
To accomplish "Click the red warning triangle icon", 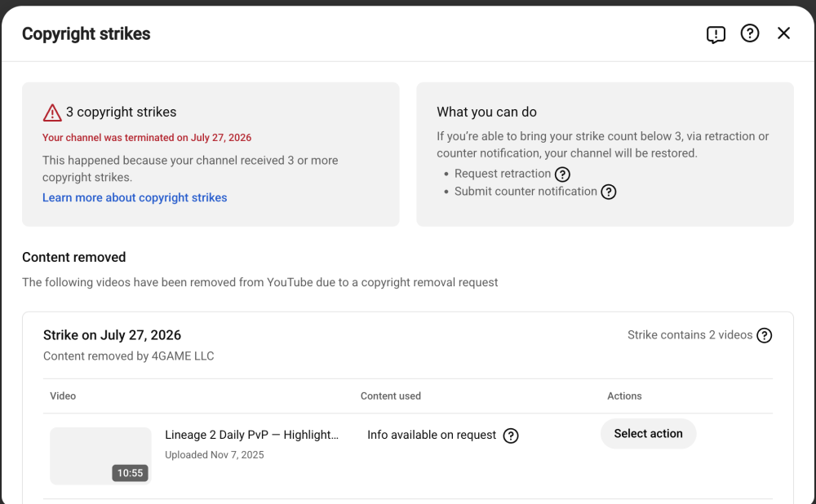I will coord(52,113).
